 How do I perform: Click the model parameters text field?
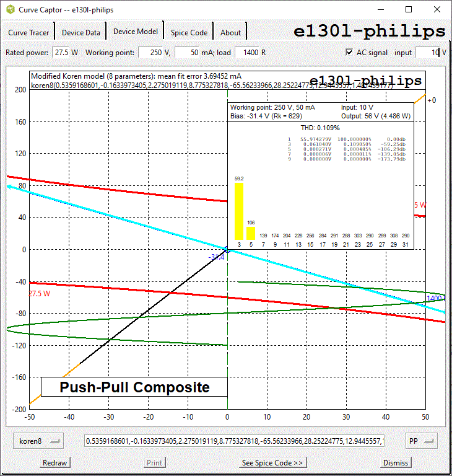click(x=234, y=441)
